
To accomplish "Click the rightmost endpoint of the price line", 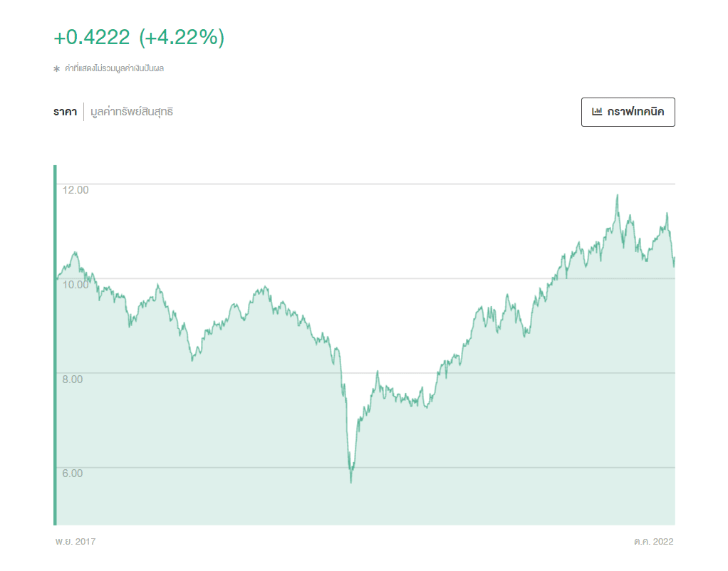I will click(x=674, y=258).
